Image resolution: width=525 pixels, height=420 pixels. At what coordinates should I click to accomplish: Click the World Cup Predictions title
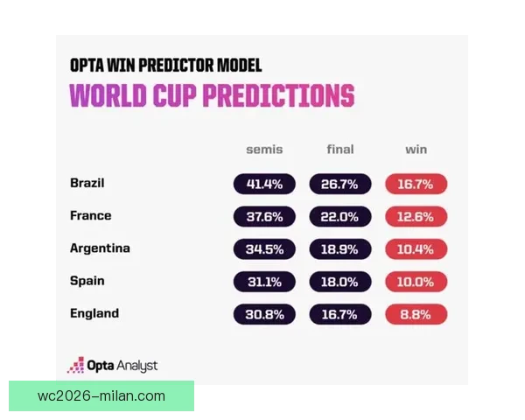pyautogui.click(x=212, y=94)
